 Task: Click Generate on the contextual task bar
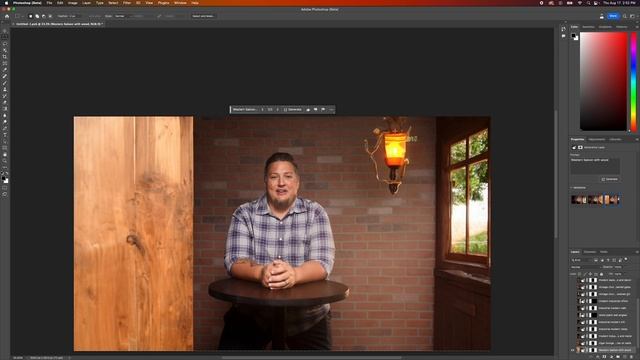pyautogui.click(x=293, y=109)
